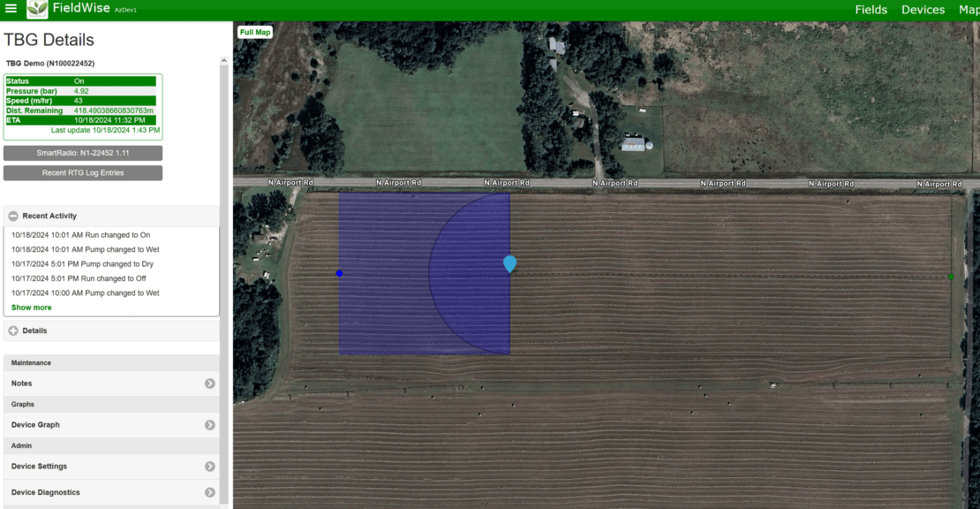Expand the Details section
This screenshot has width=980, height=509.
[x=13, y=331]
